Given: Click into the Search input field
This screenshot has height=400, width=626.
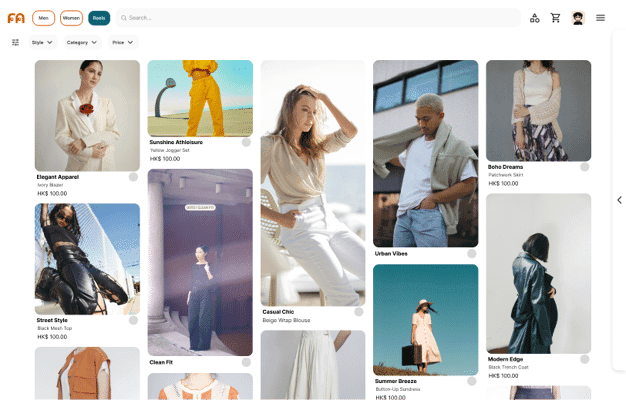Looking at the screenshot, I should (320, 18).
